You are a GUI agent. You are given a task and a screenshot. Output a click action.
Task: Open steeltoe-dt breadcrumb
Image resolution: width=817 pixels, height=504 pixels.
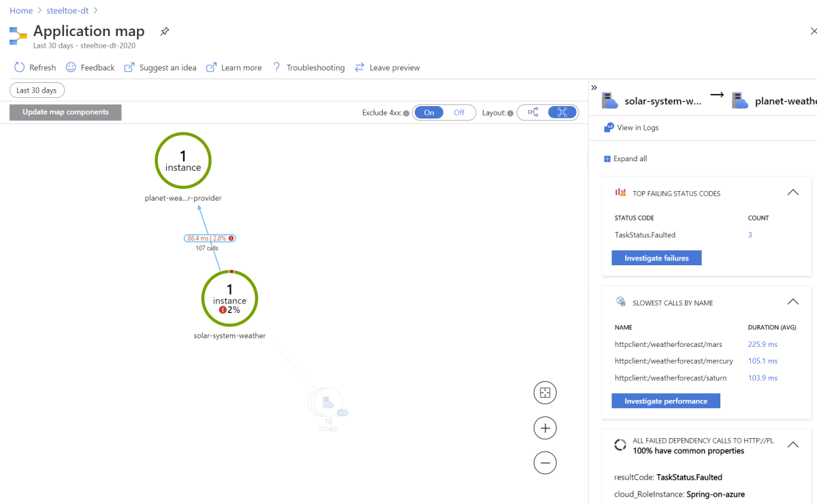[68, 11]
